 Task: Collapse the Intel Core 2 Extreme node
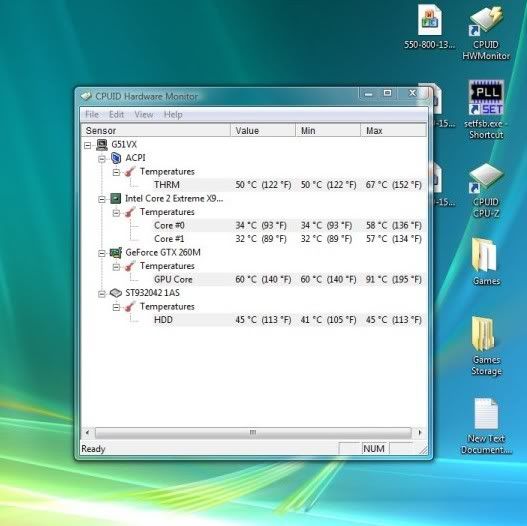coord(102,199)
